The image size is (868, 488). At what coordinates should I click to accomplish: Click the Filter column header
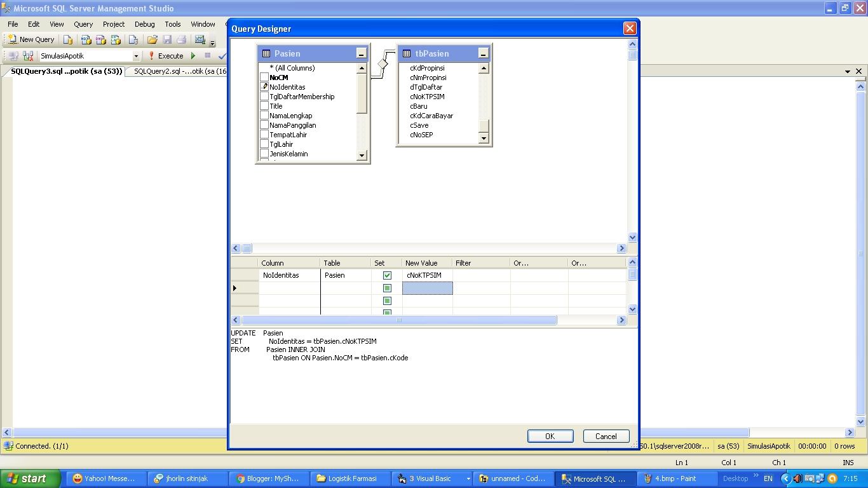(481, 262)
